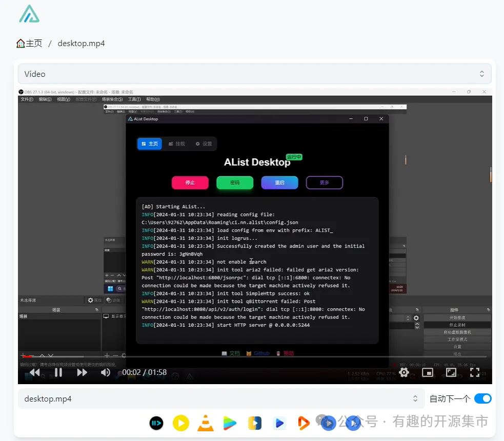Rewind the video with the backward button

click(35, 372)
